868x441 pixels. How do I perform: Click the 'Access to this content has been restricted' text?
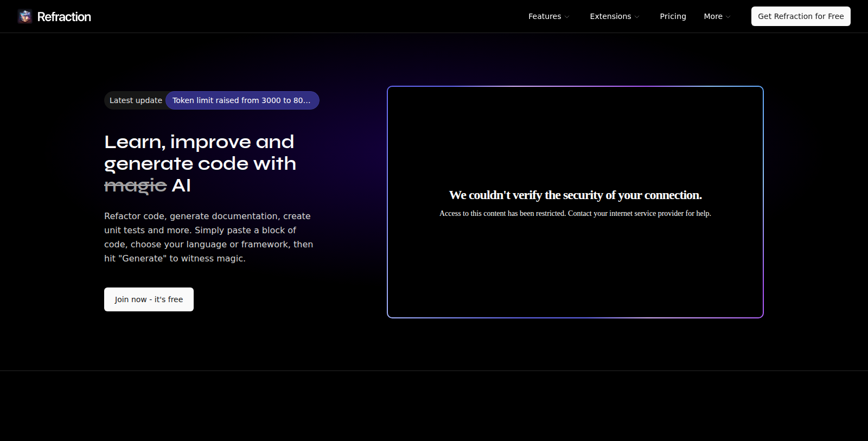pos(575,214)
